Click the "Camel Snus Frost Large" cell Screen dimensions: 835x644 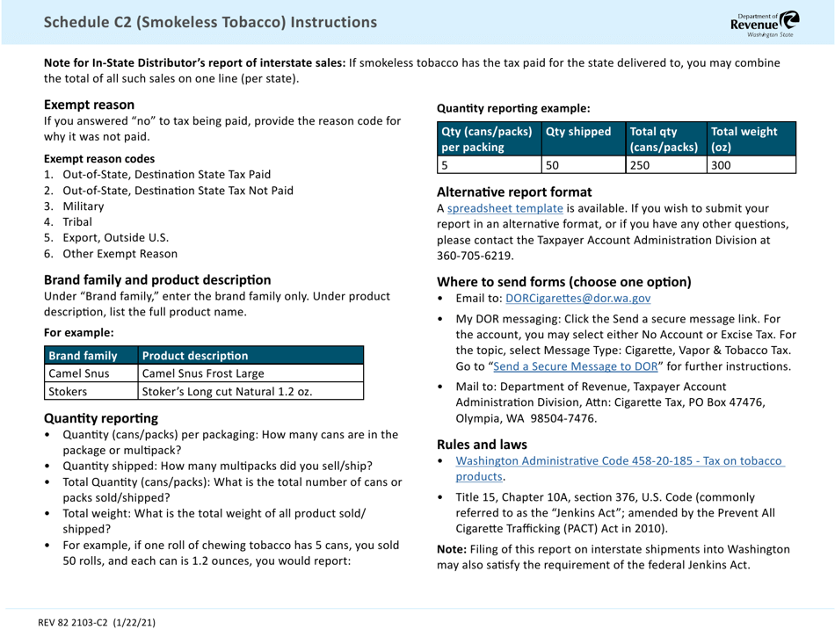click(x=250, y=373)
